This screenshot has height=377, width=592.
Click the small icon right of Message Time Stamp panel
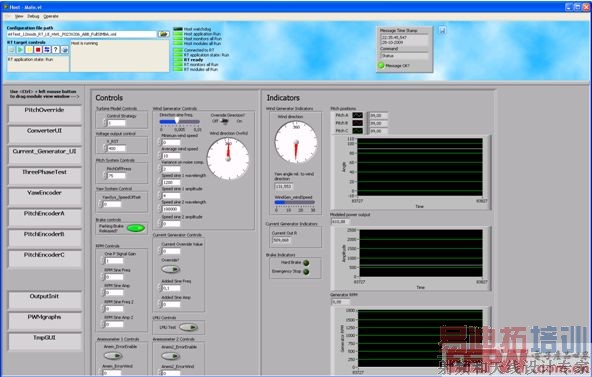442,30
